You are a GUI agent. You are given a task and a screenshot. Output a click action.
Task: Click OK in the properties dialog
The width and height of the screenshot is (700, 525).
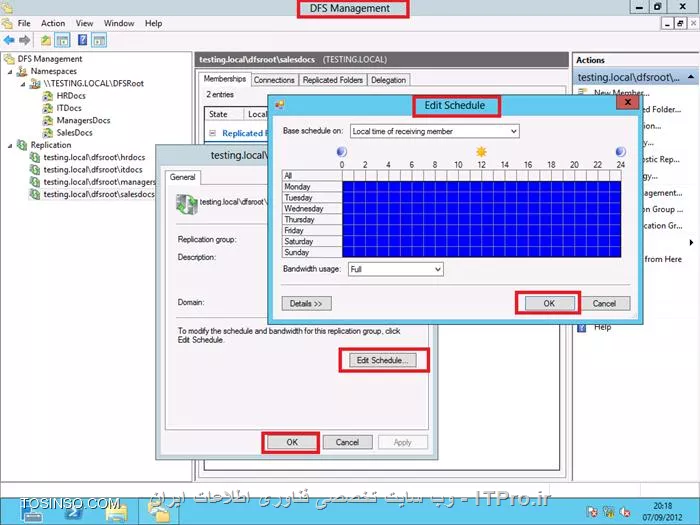[x=292, y=442]
